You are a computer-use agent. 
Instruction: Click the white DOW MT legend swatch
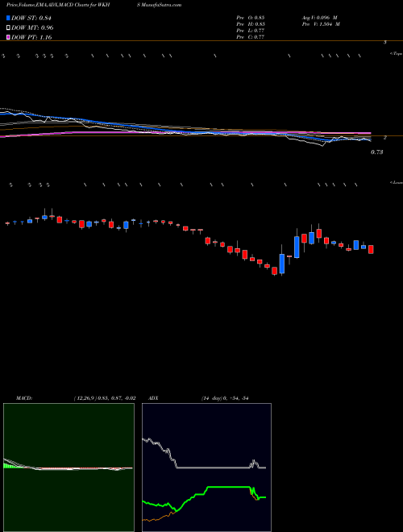coord(9,27)
